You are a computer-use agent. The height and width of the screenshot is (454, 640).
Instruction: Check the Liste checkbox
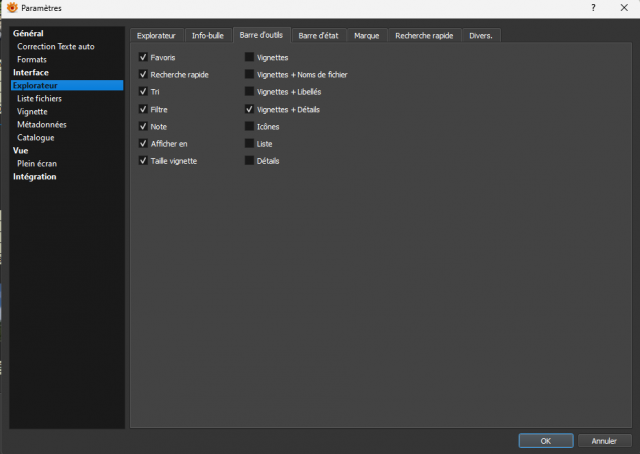pyautogui.click(x=249, y=143)
